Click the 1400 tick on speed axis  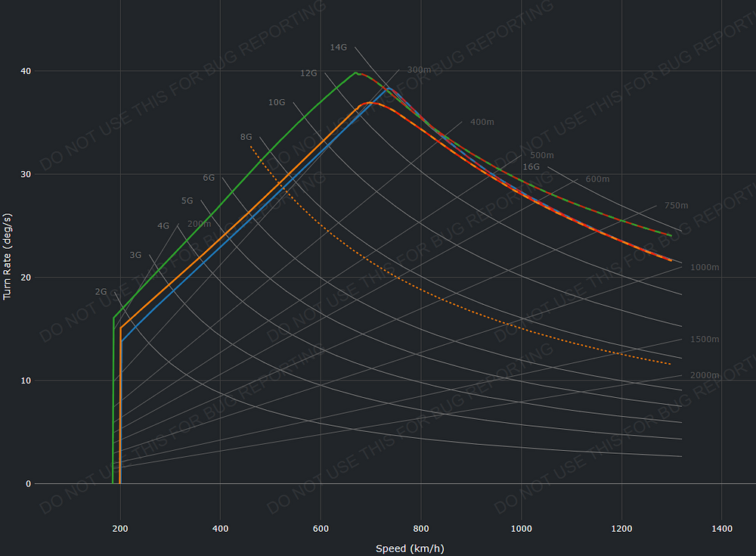pos(721,530)
